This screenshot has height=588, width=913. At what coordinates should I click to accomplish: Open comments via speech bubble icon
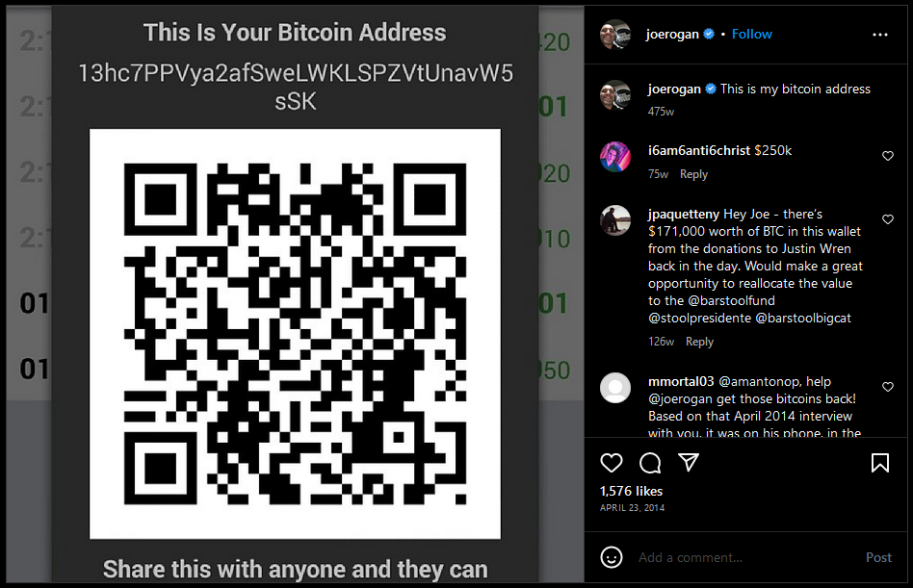click(650, 463)
